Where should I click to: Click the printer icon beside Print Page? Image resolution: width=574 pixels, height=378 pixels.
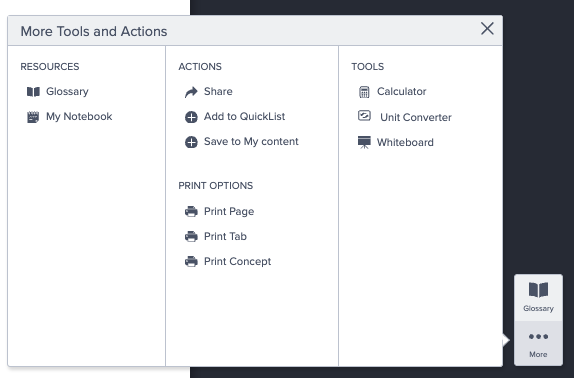(x=191, y=212)
